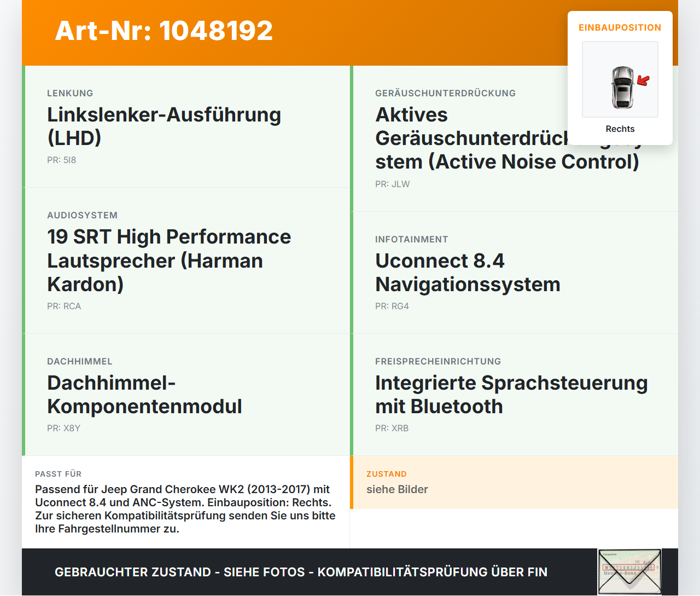
Task: Click the Zustand siehe Bilder box
Action: pyautogui.click(x=514, y=483)
